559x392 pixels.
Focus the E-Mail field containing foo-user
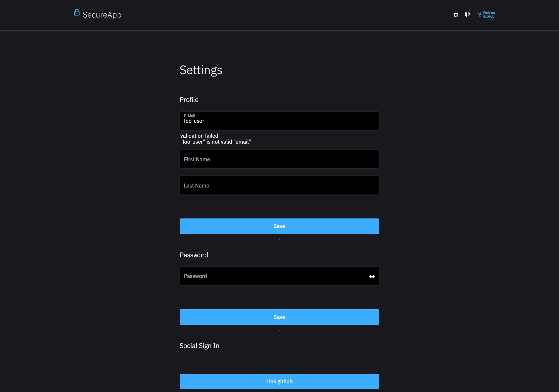click(x=279, y=121)
